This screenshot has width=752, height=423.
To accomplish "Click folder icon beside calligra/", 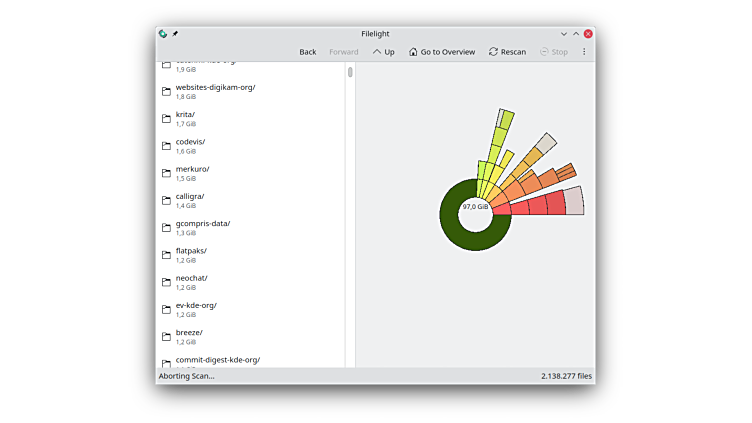I will (167, 201).
